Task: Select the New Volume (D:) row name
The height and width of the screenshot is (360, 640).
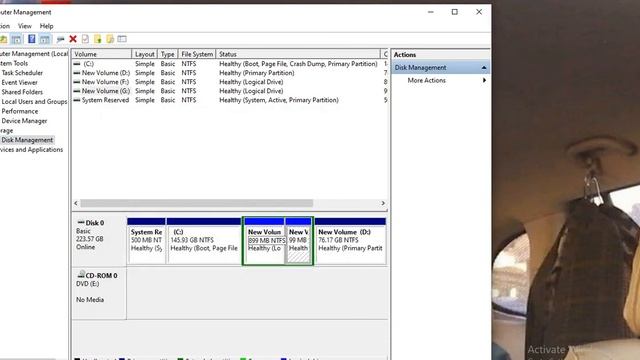Action: pos(106,73)
